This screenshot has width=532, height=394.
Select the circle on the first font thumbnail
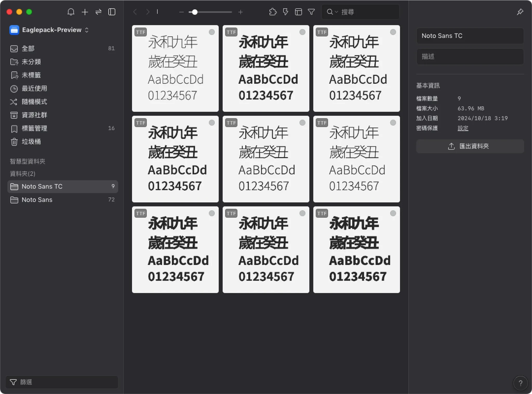212,32
